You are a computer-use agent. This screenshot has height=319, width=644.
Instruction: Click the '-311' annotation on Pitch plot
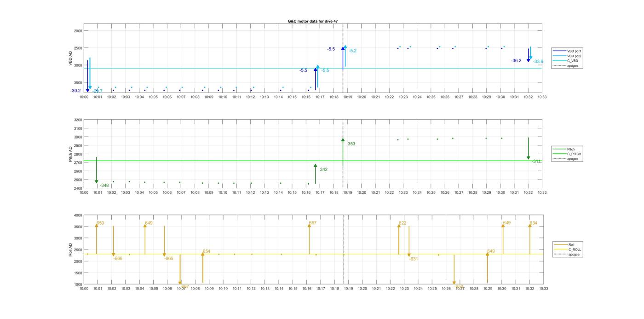536,161
